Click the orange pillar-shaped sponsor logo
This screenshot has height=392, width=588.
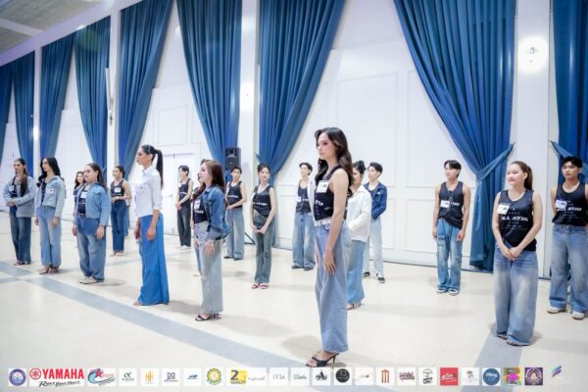coord(385,376)
